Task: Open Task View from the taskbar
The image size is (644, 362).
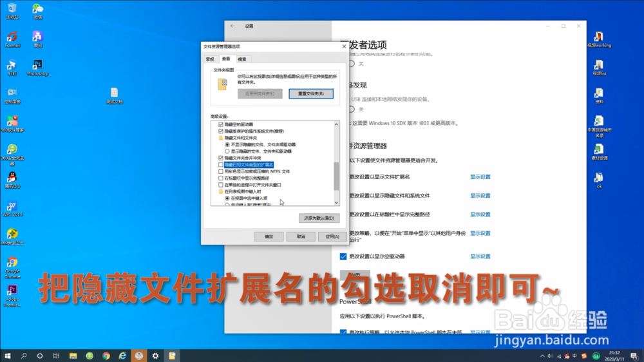Action: tap(56, 356)
